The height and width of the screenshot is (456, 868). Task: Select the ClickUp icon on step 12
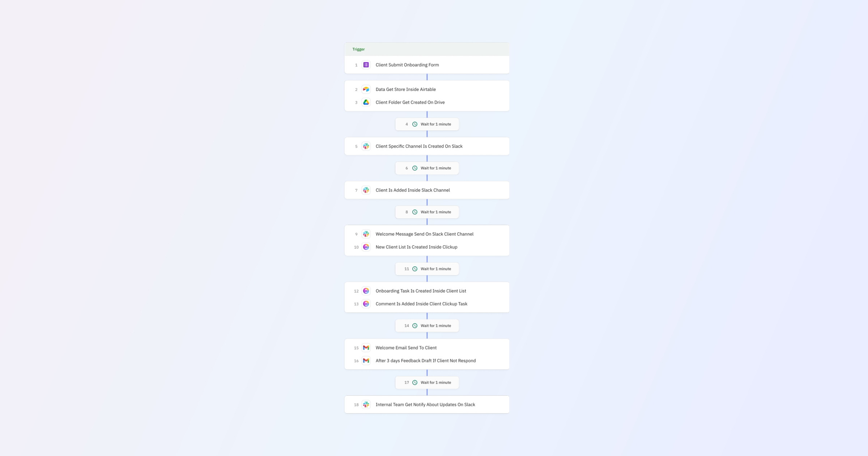pos(366,291)
